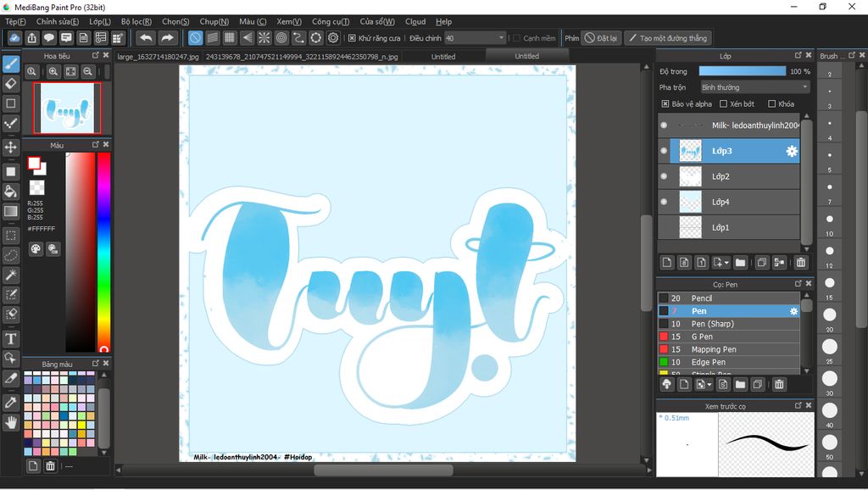
Task: Select the rectangular Select tool
Action: [x=10, y=236]
